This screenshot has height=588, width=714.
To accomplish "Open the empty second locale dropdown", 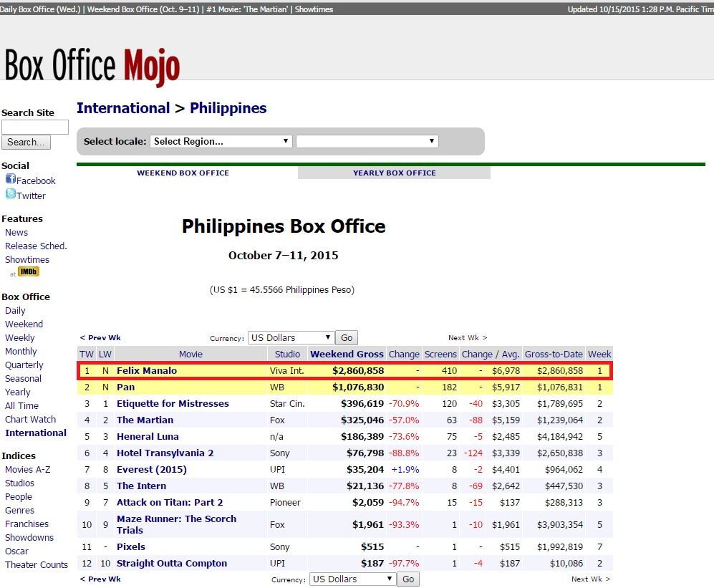I will [x=367, y=141].
